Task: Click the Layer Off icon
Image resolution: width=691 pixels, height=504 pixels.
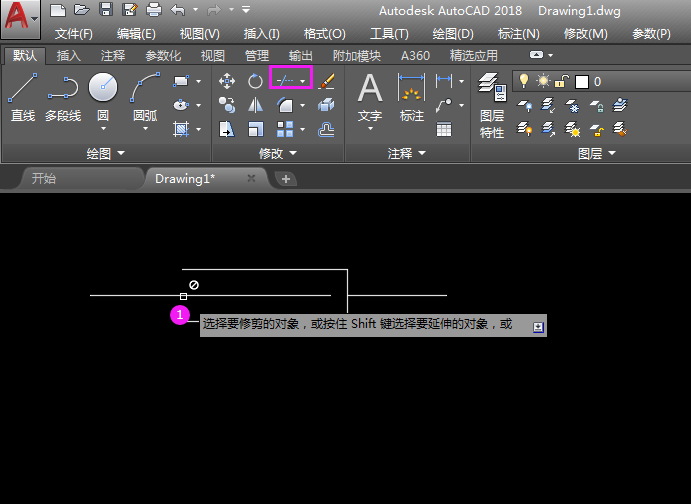Action: (x=524, y=105)
